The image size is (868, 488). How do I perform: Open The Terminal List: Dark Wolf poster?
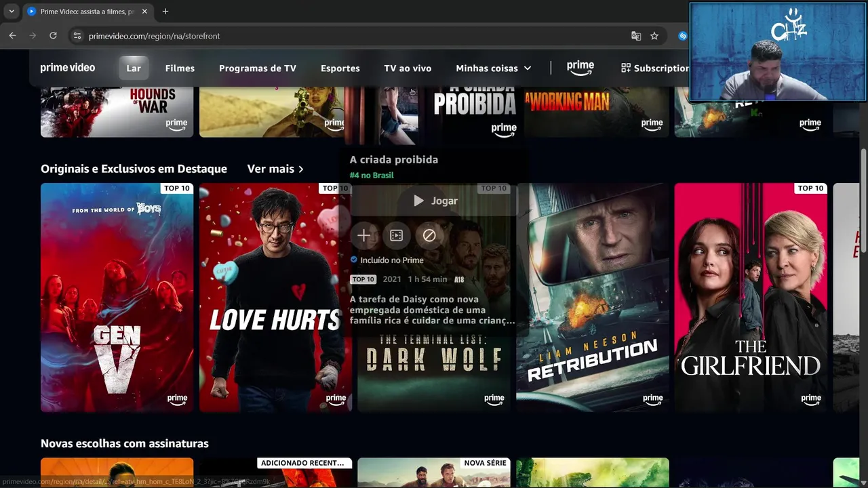point(434,374)
